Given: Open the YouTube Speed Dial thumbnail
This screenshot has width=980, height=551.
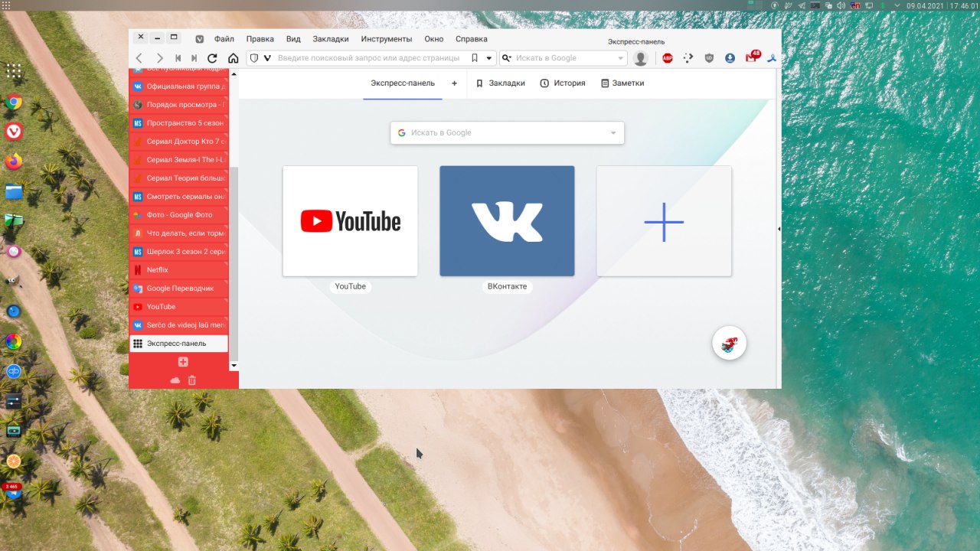Looking at the screenshot, I should tap(350, 221).
